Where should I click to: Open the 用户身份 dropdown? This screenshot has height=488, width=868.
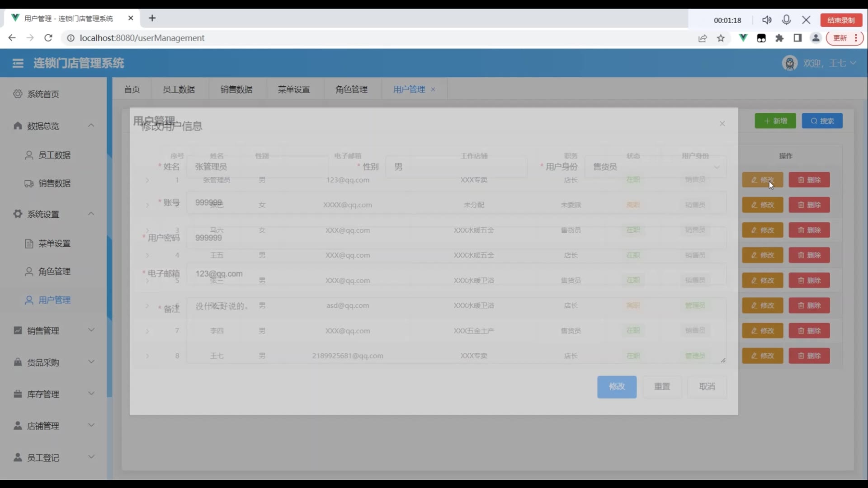(x=656, y=167)
